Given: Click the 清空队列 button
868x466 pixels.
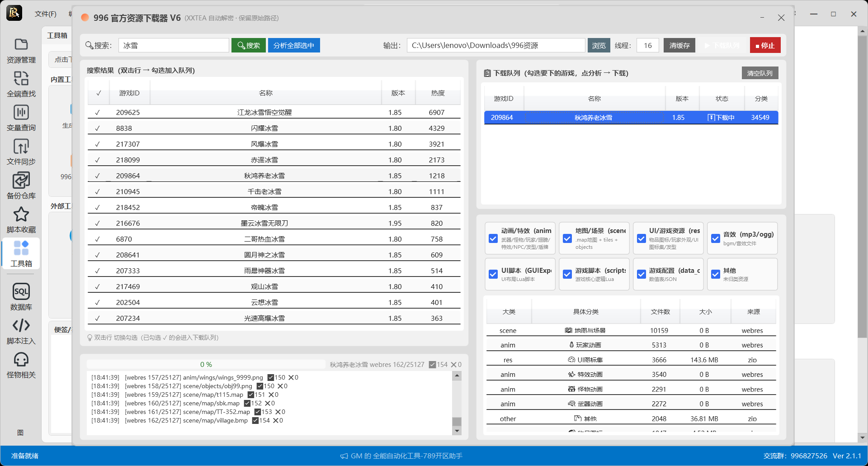Looking at the screenshot, I should click(x=760, y=73).
